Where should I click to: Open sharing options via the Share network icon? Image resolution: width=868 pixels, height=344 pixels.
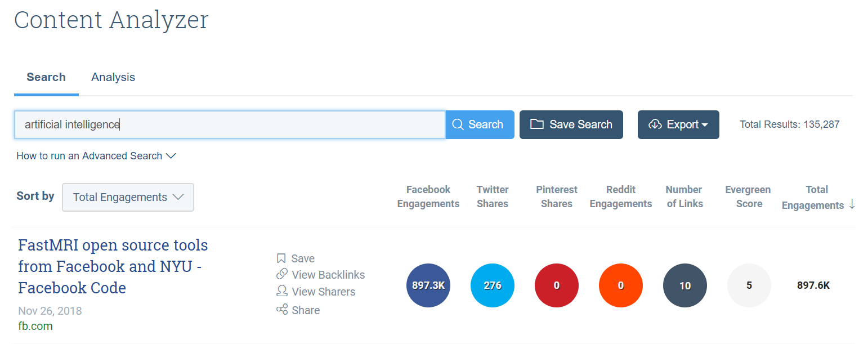pyautogui.click(x=281, y=310)
